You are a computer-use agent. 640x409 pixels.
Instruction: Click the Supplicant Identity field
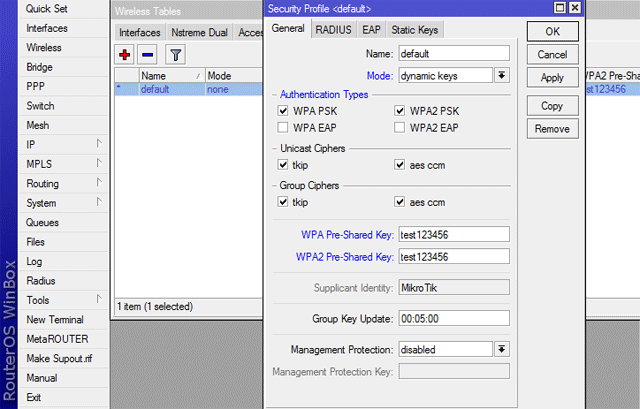coord(454,287)
